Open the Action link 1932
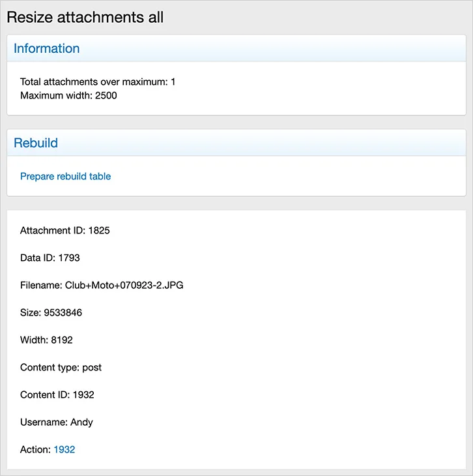Screen dimensions: 473x476 (64, 449)
